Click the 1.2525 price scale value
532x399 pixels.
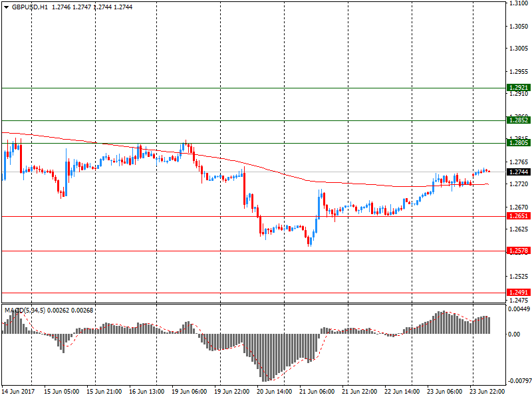click(519, 277)
